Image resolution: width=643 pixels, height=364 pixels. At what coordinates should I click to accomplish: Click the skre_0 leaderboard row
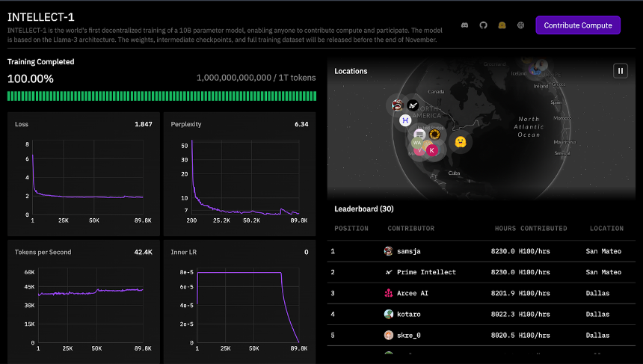pos(482,336)
